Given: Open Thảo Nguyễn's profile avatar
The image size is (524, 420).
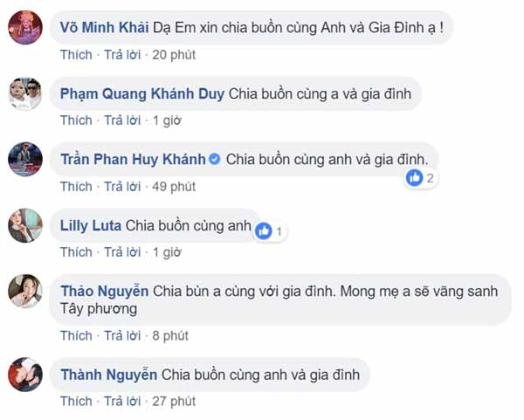Looking at the screenshot, I should click(x=25, y=291).
